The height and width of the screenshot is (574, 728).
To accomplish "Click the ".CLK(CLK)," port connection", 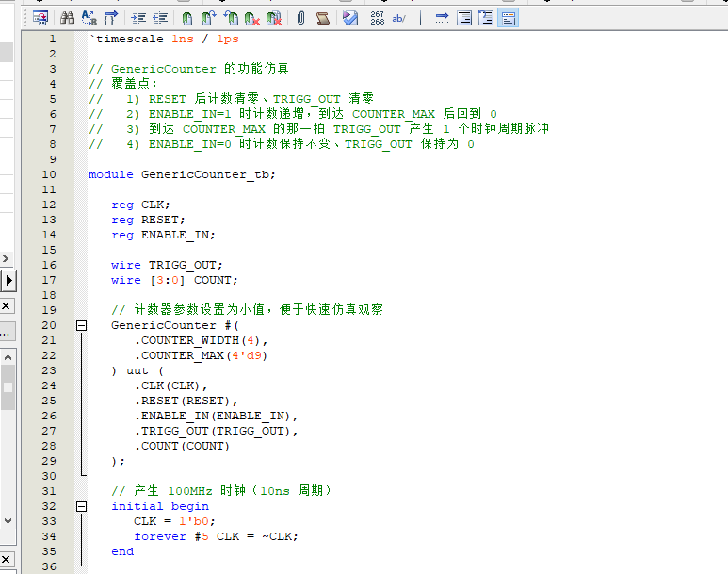I will 170,385.
